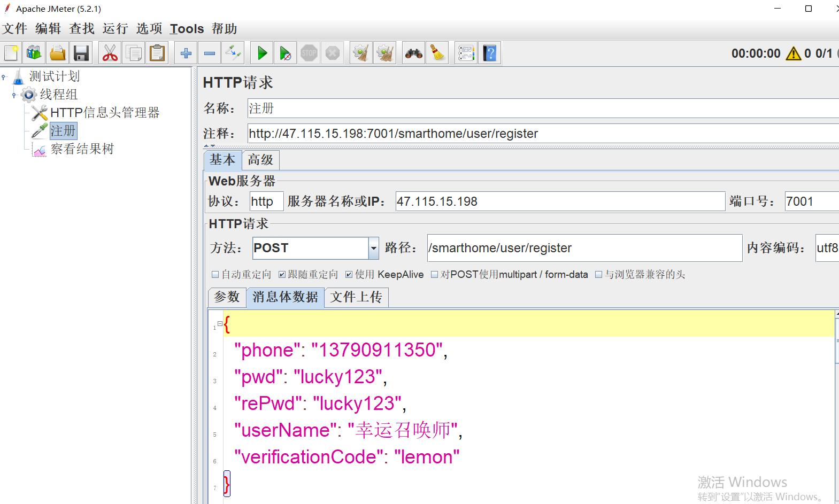Screen dimensions: 839x504
Task: Open the 查找 menu
Action: click(x=82, y=28)
